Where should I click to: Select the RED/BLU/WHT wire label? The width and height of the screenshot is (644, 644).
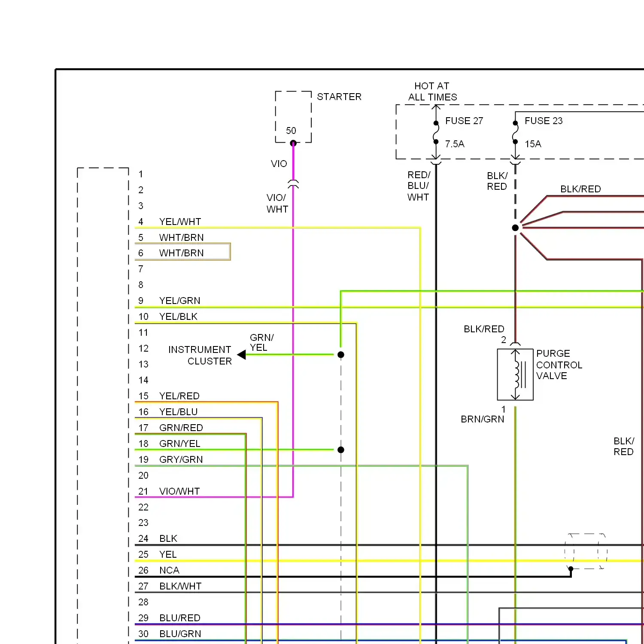(x=419, y=186)
